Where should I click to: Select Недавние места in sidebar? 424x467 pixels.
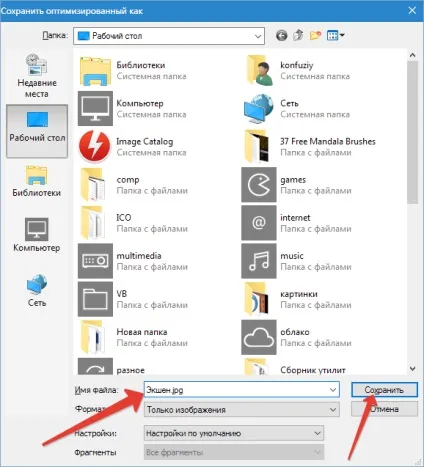37,76
